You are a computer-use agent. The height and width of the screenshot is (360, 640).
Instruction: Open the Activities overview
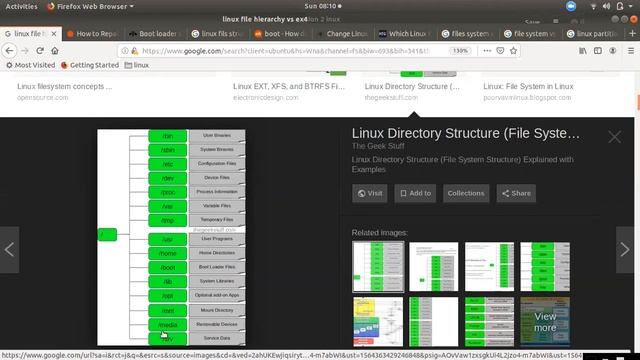pyautogui.click(x=21, y=6)
